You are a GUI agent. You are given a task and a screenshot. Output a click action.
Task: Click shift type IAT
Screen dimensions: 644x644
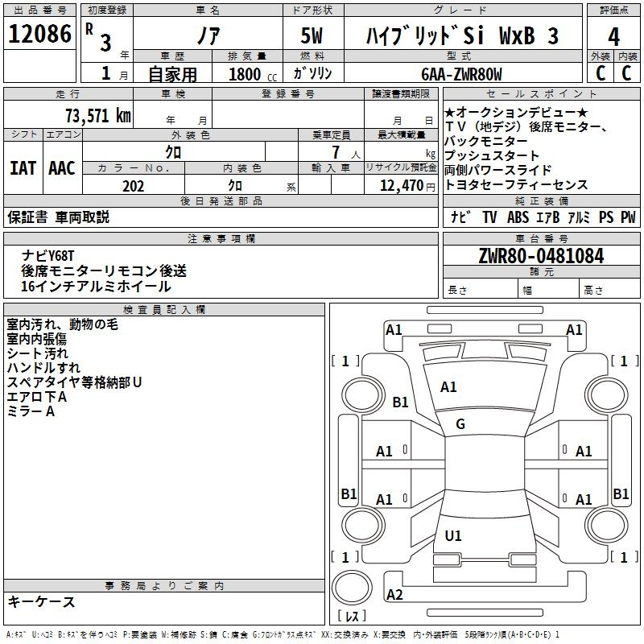(x=23, y=168)
